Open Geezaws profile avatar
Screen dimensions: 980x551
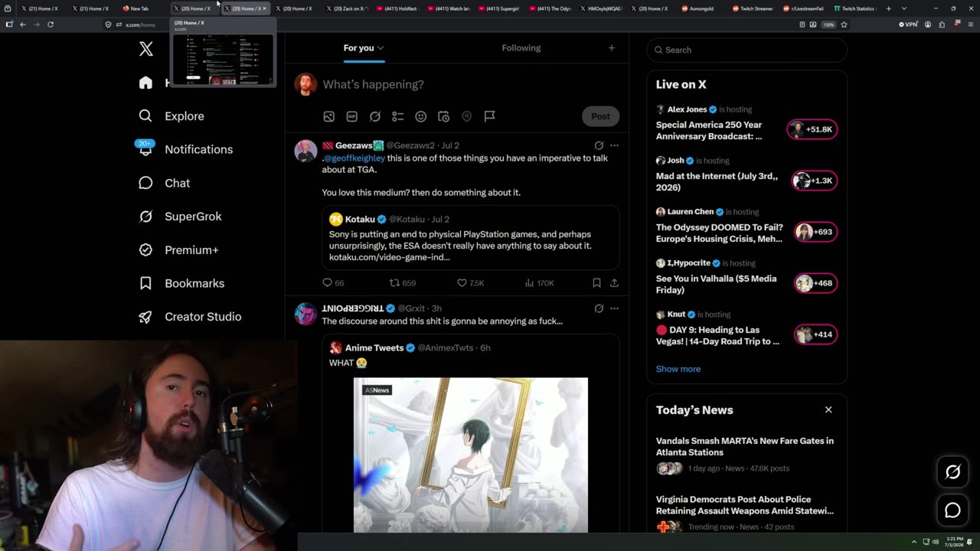pyautogui.click(x=305, y=151)
